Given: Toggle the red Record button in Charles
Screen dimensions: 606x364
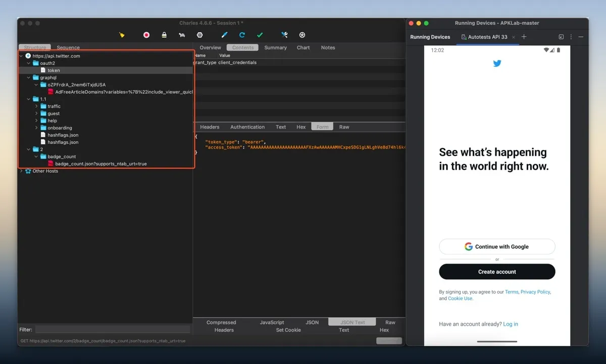Looking at the screenshot, I should pyautogui.click(x=146, y=35).
